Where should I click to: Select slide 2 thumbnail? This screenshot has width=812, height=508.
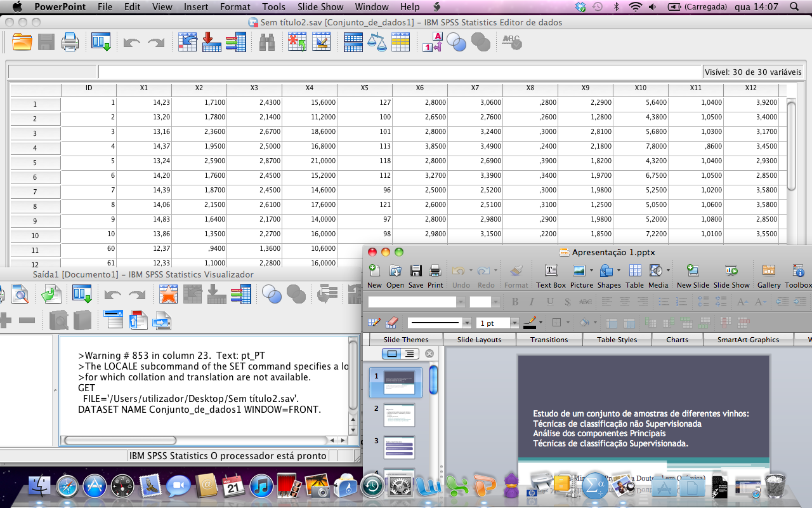coord(400,415)
